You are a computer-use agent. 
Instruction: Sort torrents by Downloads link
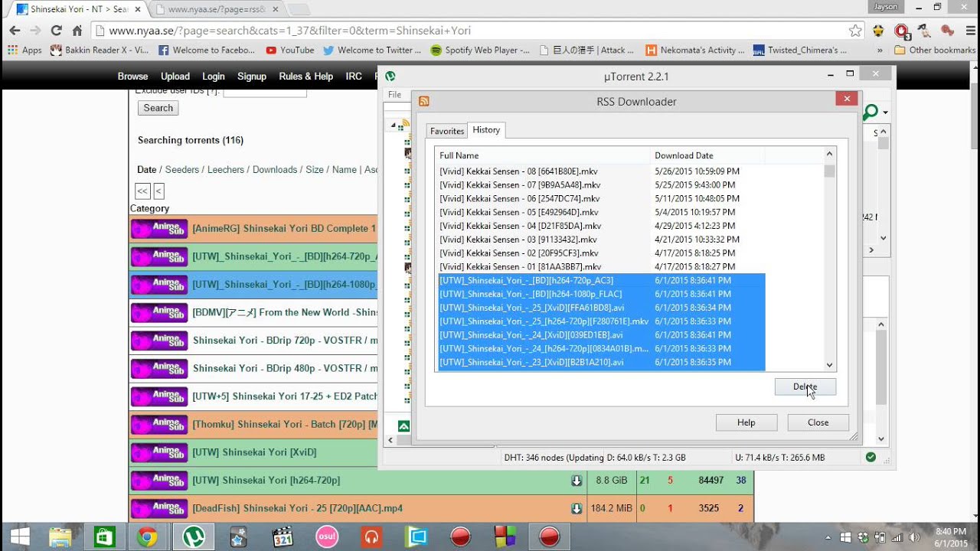point(275,170)
